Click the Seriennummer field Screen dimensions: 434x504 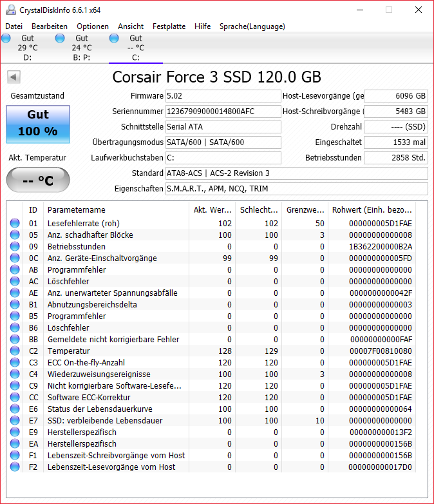point(223,111)
